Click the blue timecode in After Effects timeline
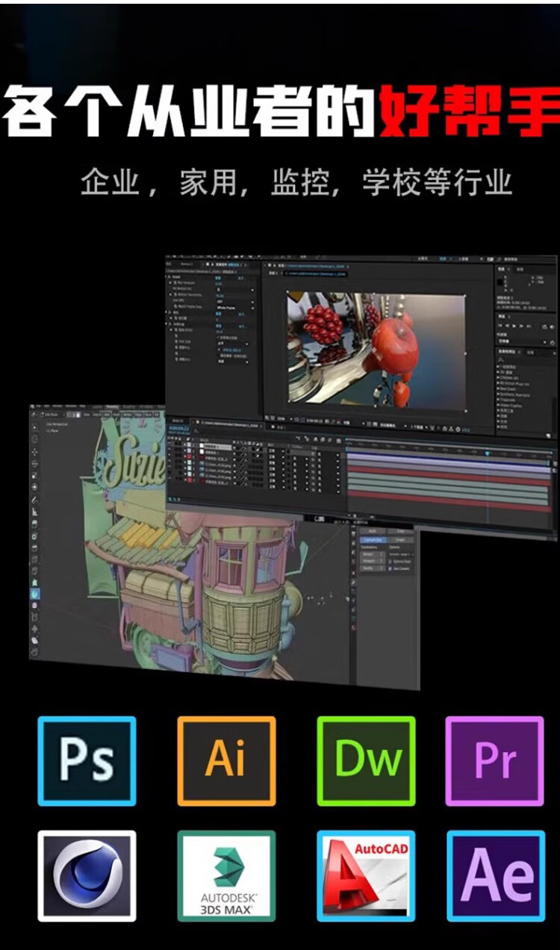Screen dimensions: 560x950 [x=179, y=428]
